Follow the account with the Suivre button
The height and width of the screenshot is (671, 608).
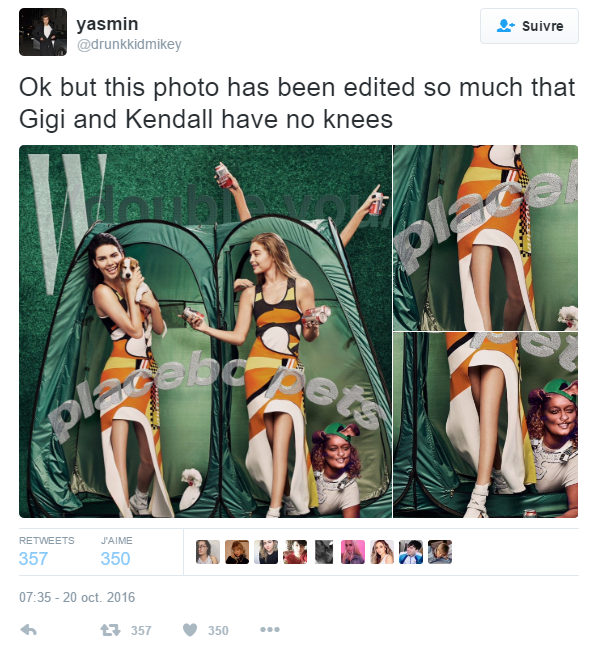click(529, 26)
